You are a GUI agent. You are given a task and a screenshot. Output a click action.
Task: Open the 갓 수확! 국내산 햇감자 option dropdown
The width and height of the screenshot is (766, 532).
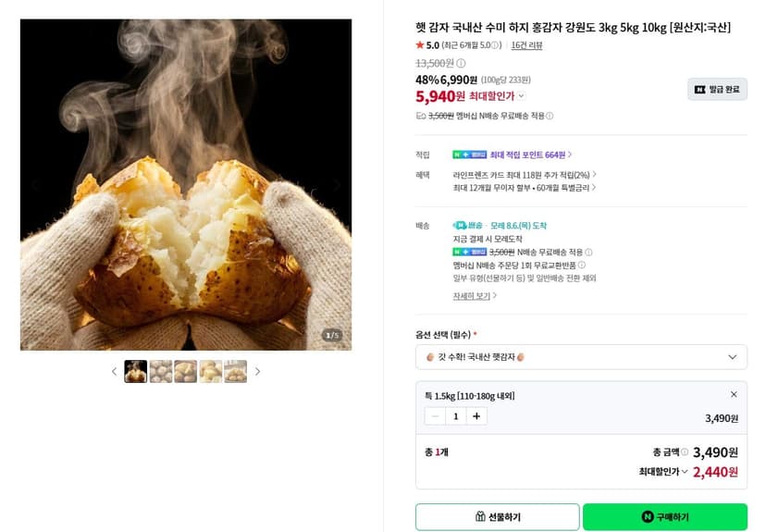pos(581,357)
